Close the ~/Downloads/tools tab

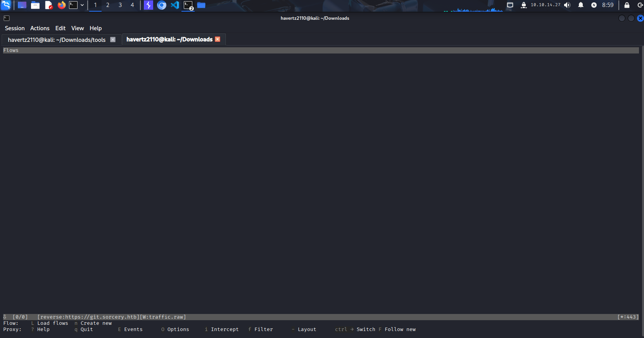click(x=113, y=40)
